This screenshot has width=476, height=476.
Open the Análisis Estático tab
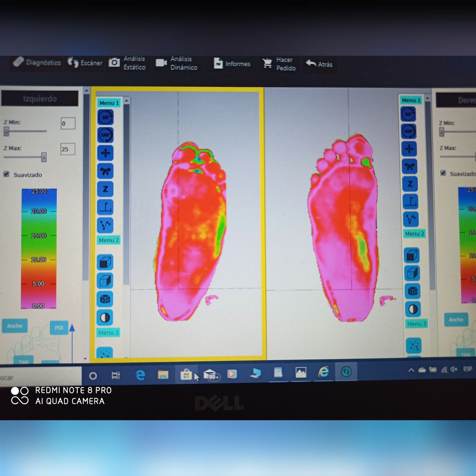pos(128,63)
